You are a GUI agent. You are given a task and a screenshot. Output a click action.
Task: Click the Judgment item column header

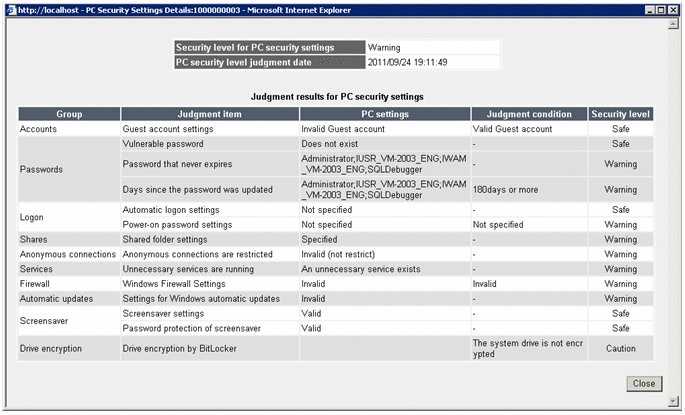click(210, 114)
